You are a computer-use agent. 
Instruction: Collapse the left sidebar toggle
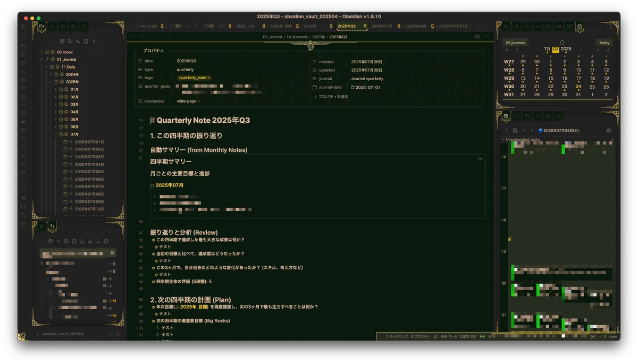point(23,26)
